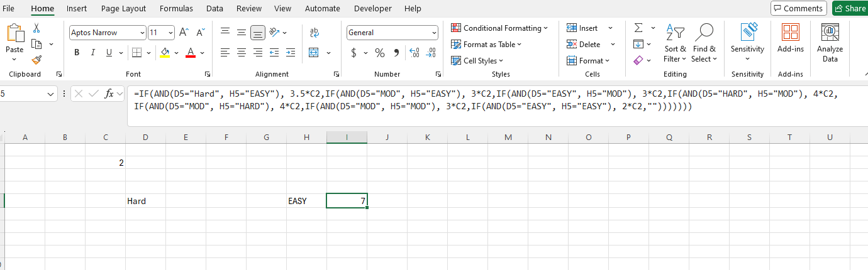This screenshot has width=868, height=270.
Task: Toggle Underline formatting
Action: click(x=109, y=53)
